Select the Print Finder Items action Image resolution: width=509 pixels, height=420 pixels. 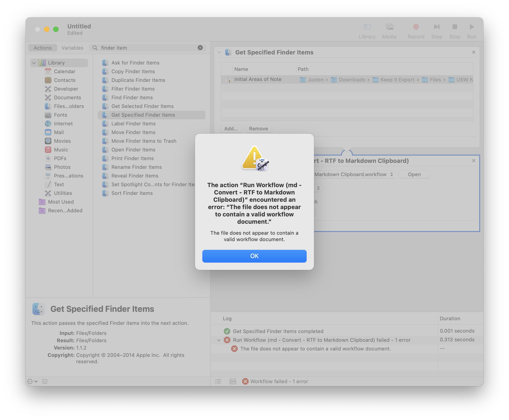coord(132,159)
